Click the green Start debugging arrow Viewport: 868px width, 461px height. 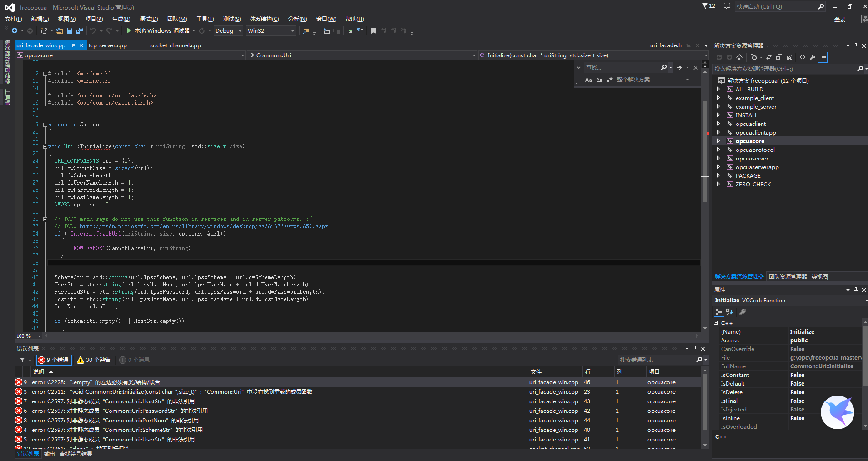(x=129, y=31)
